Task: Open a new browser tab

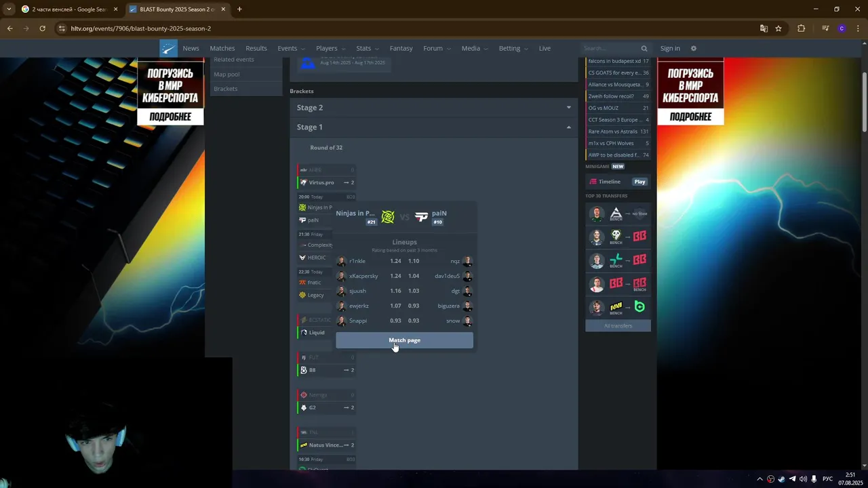Action: (239, 9)
